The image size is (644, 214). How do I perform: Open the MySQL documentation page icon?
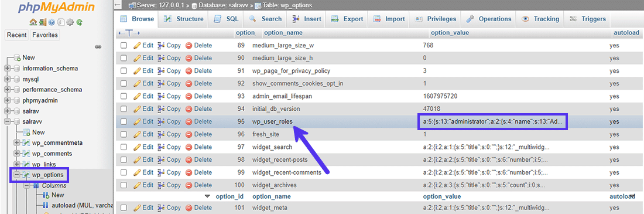(x=61, y=22)
